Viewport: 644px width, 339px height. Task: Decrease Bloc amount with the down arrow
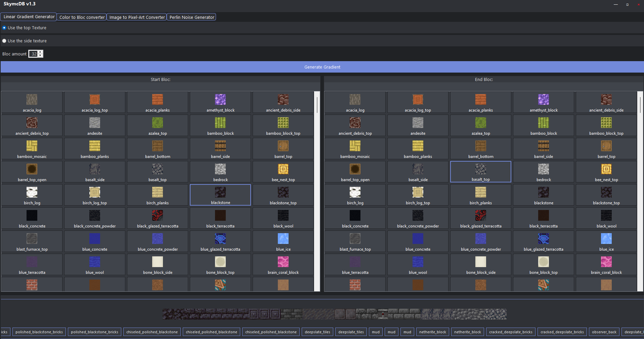(40, 55)
